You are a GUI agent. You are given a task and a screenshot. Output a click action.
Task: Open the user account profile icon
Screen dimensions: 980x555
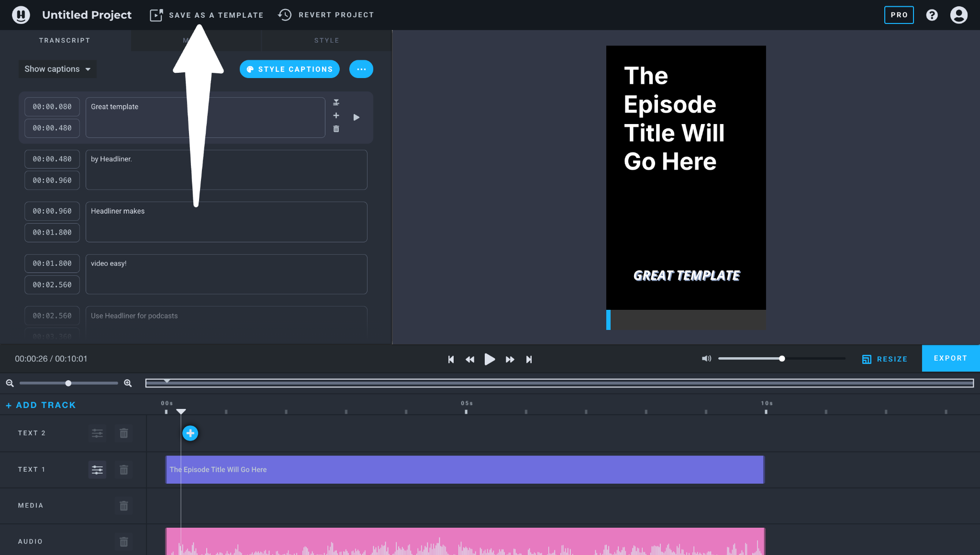point(958,15)
